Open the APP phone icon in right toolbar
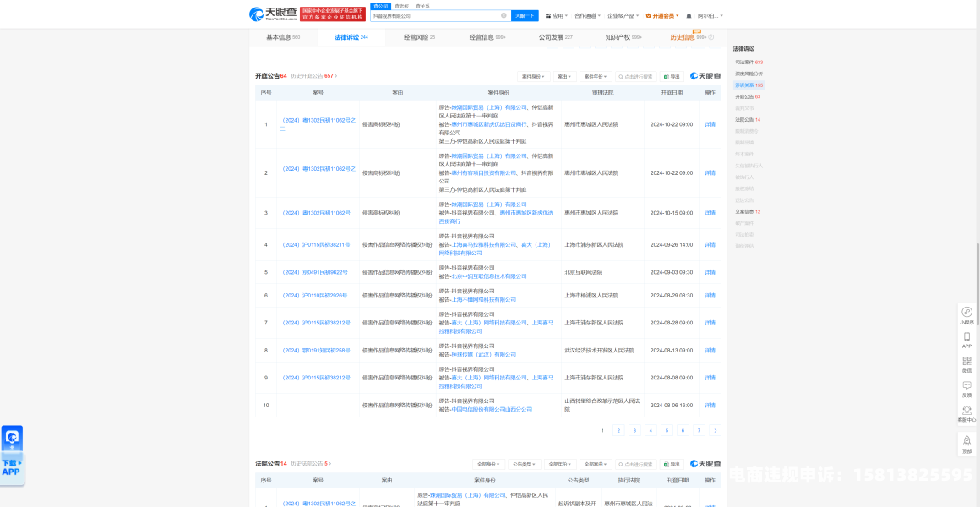The width and height of the screenshot is (980, 507). pyautogui.click(x=966, y=340)
